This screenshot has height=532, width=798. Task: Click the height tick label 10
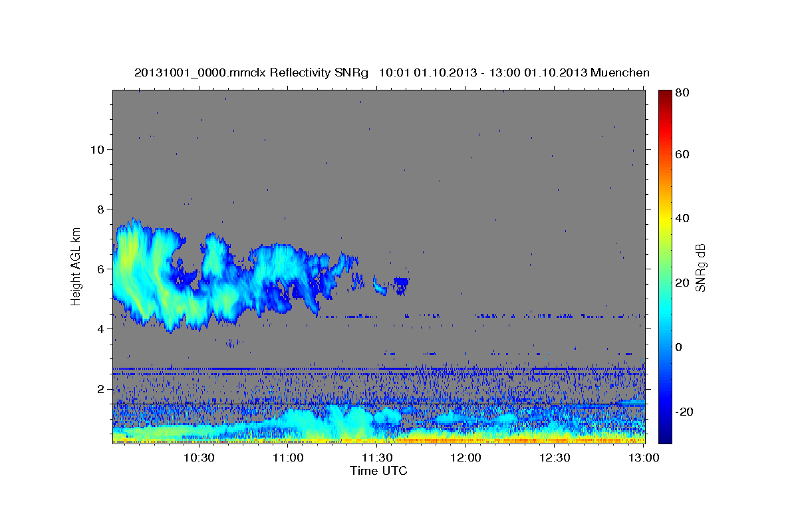click(97, 149)
